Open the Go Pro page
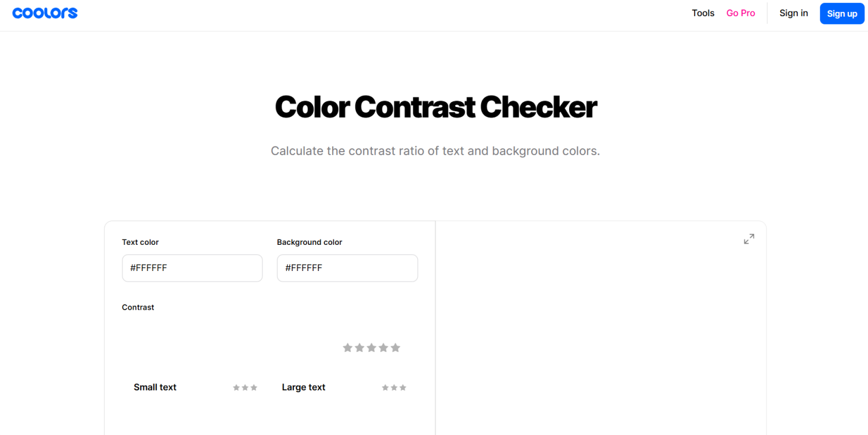The height and width of the screenshot is (435, 868). tap(740, 13)
